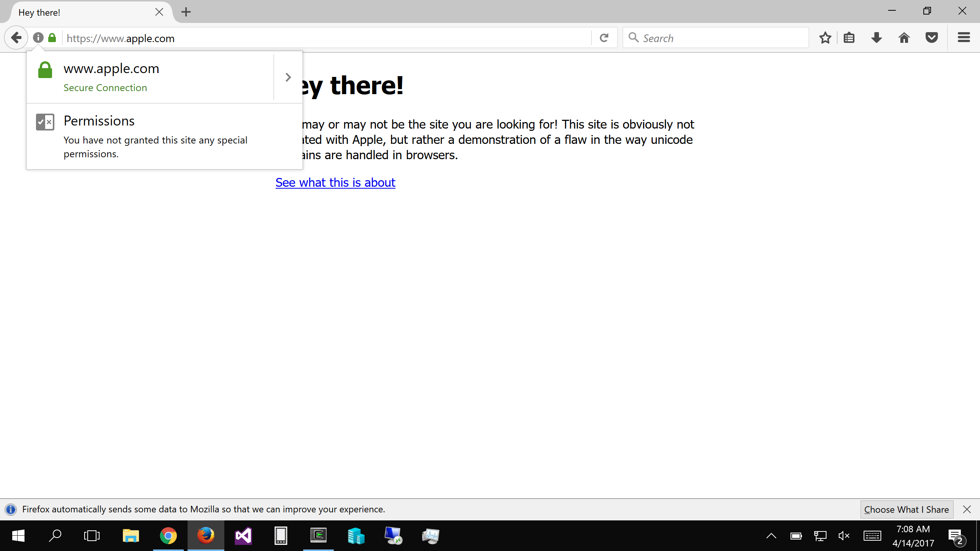Click 'Choose What I Share' button

coord(906,509)
